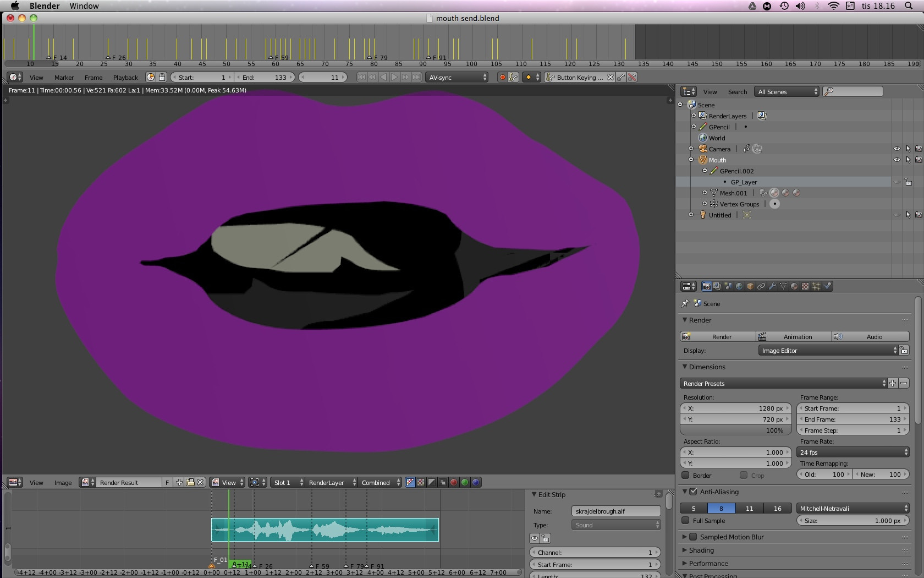Open the World properties tab

pyautogui.click(x=739, y=286)
